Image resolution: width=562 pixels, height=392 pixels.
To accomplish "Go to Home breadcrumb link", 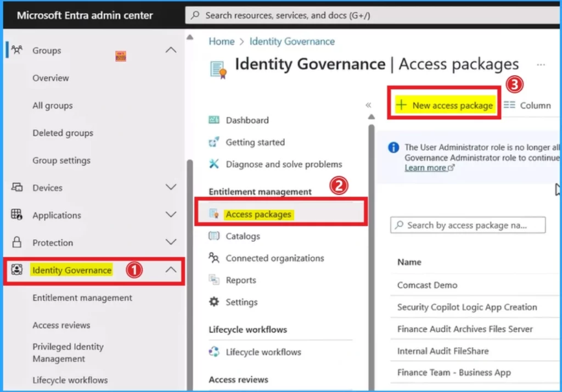I will click(222, 41).
